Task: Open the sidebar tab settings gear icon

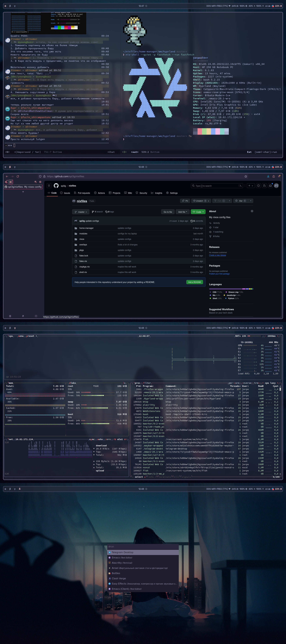Action: (x=40, y=182)
